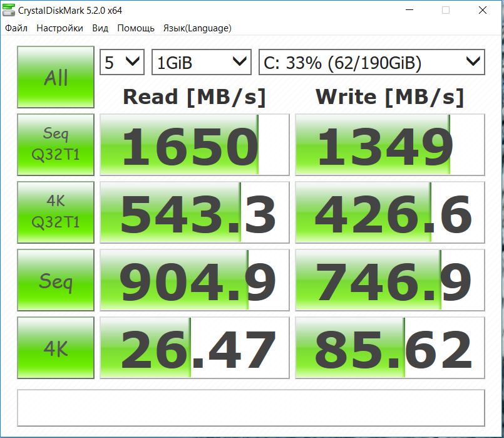
Task: Start the plain Seq test
Action: [x=56, y=280]
